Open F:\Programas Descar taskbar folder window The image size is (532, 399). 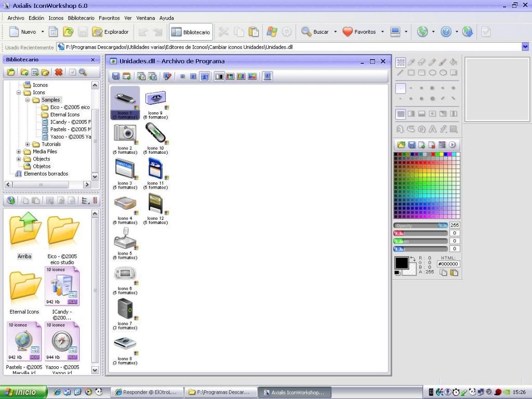pyautogui.click(x=220, y=392)
